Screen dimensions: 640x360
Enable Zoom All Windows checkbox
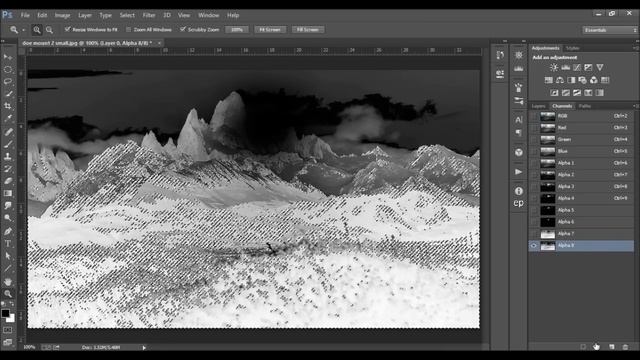[129, 29]
